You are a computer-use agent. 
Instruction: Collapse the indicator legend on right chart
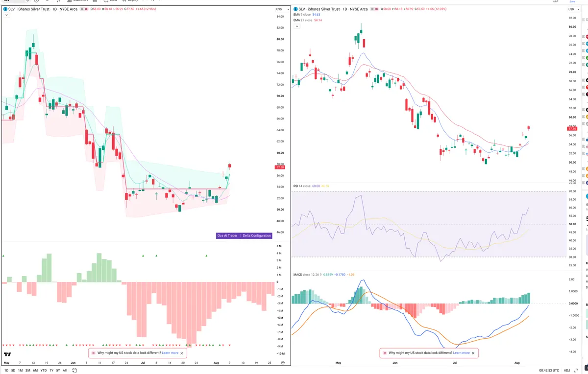click(296, 26)
